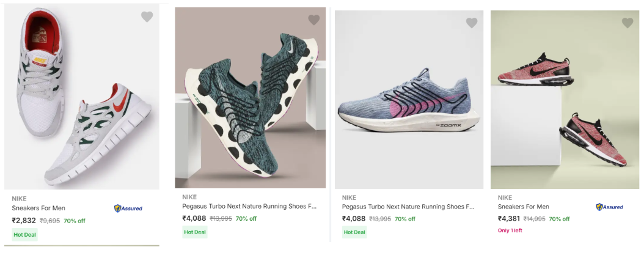Click Assured badge on ₹2,832 sneakers

click(128, 208)
